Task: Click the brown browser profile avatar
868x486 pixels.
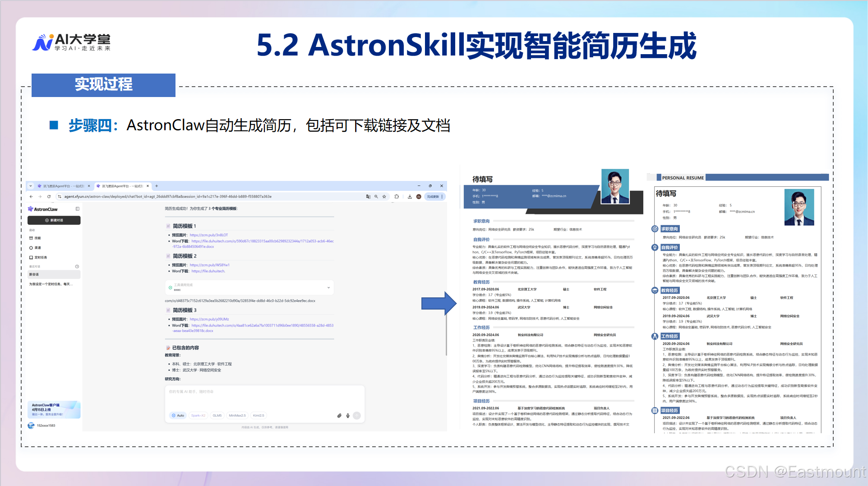Action: (x=419, y=197)
